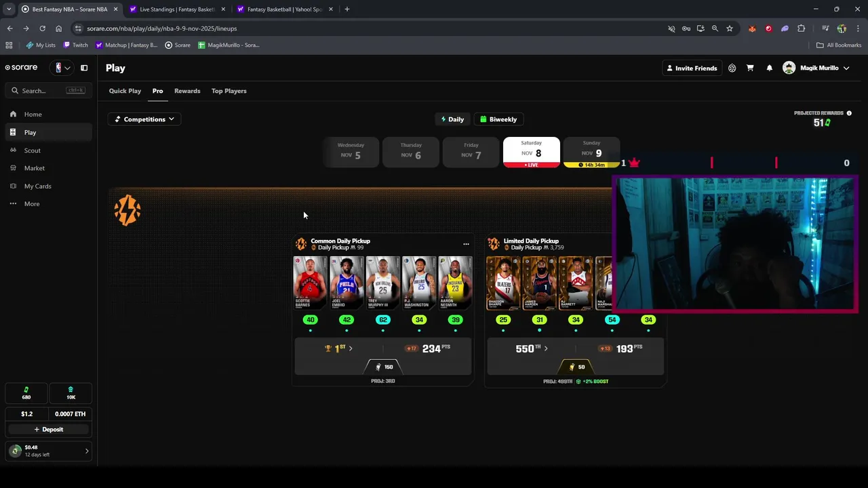Open the notifications bell
This screenshot has height=488, width=868.
tap(769, 68)
